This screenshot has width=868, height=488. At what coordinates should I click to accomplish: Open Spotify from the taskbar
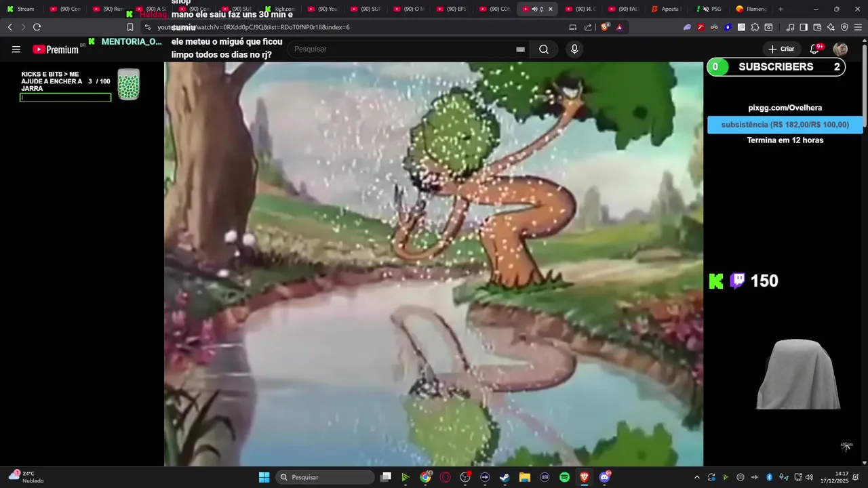point(564,477)
